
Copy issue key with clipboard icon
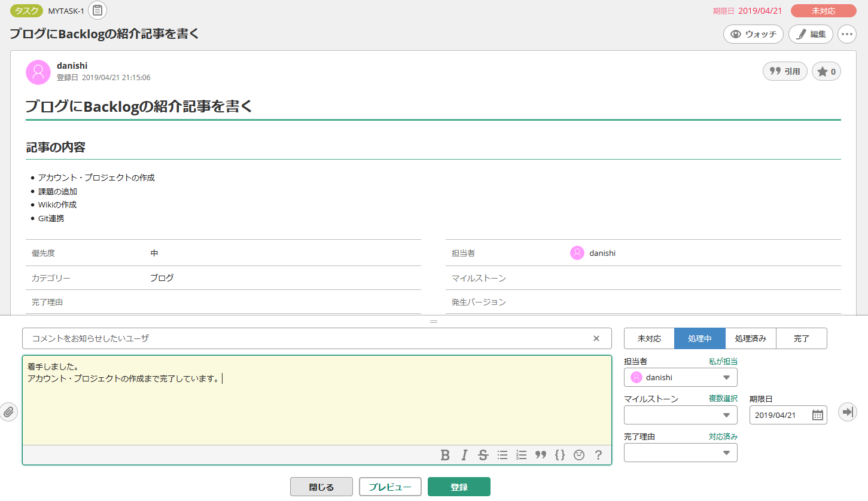coord(98,10)
